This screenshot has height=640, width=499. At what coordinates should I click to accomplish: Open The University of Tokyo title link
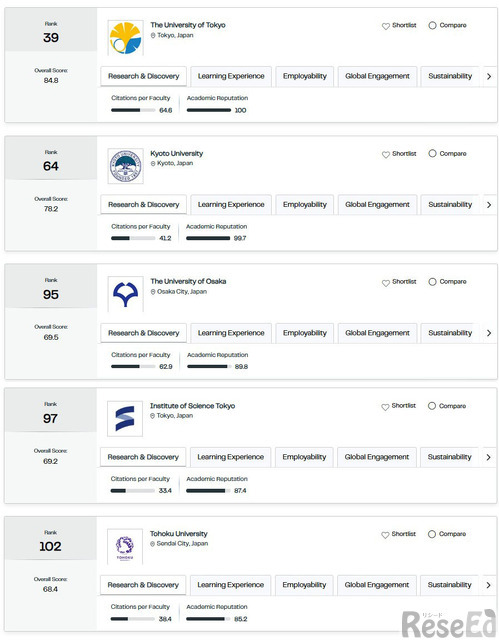[188, 25]
